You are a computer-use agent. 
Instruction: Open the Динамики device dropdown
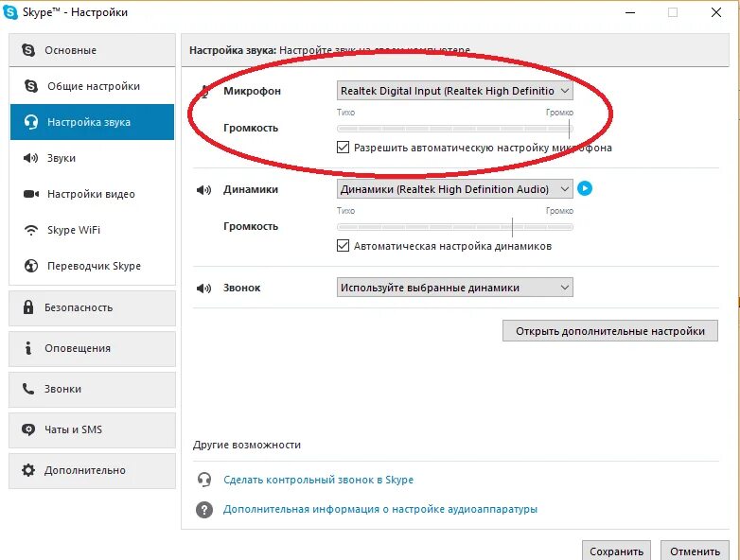pyautogui.click(x=455, y=189)
